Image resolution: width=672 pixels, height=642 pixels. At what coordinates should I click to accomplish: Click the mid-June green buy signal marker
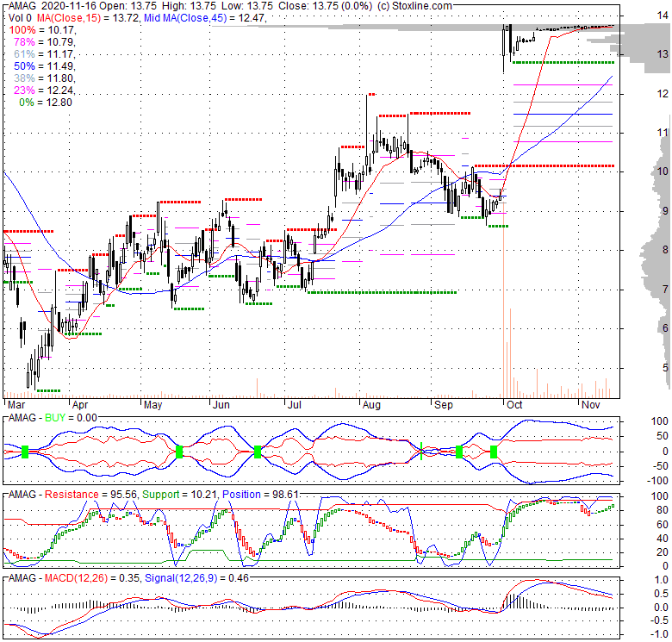click(x=258, y=452)
